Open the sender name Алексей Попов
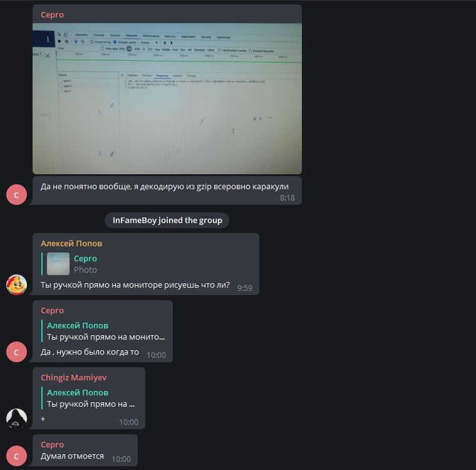The image size is (476, 470). click(71, 243)
